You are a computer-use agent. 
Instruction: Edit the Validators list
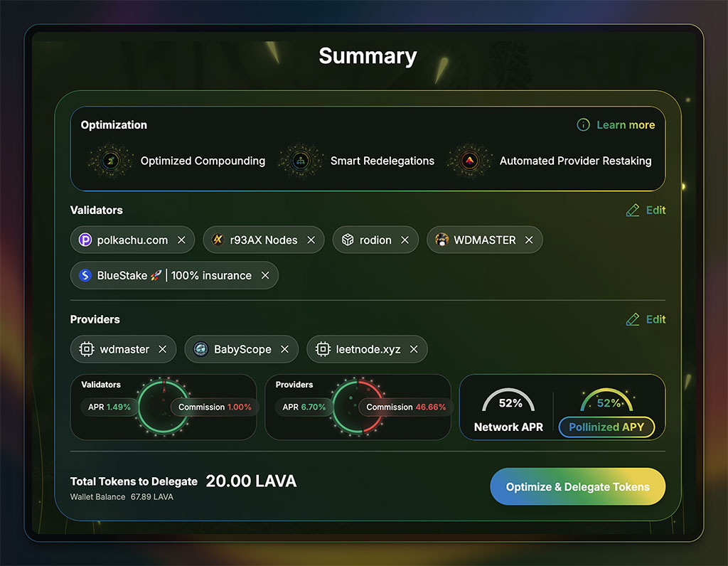coord(655,210)
